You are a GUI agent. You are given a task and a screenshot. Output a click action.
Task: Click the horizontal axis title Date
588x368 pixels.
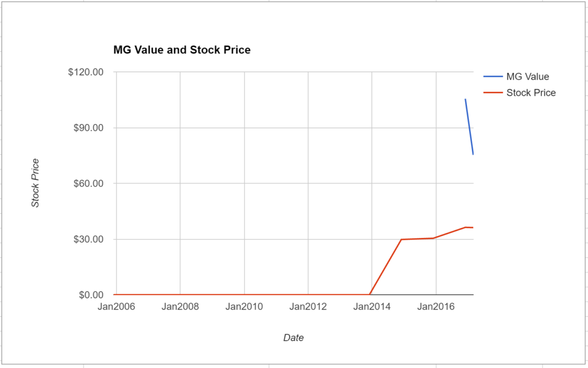(x=293, y=338)
